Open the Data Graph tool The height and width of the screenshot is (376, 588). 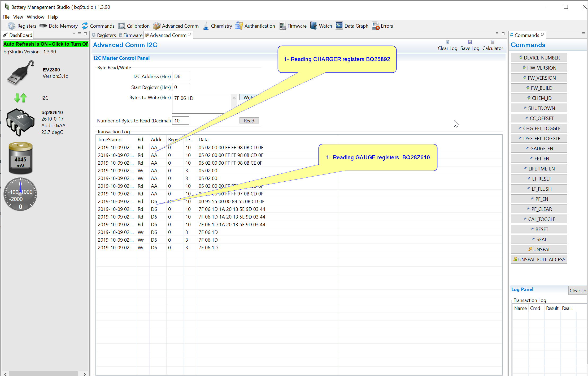(x=352, y=26)
